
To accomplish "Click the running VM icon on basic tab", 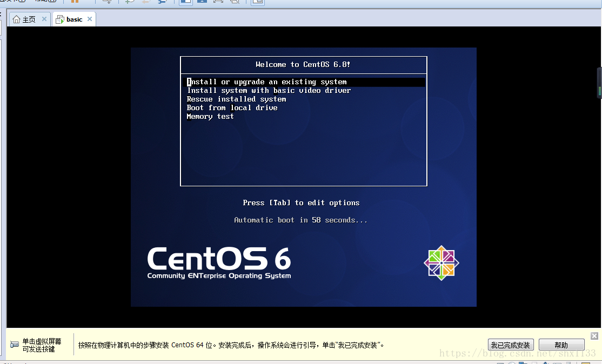I will pos(59,19).
